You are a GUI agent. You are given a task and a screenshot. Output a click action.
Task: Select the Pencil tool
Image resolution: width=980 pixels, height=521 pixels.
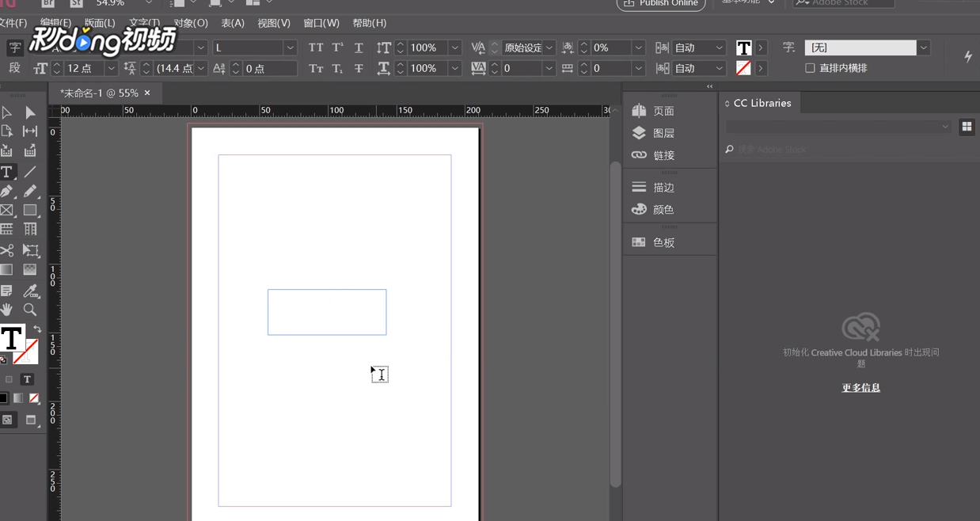[x=30, y=191]
